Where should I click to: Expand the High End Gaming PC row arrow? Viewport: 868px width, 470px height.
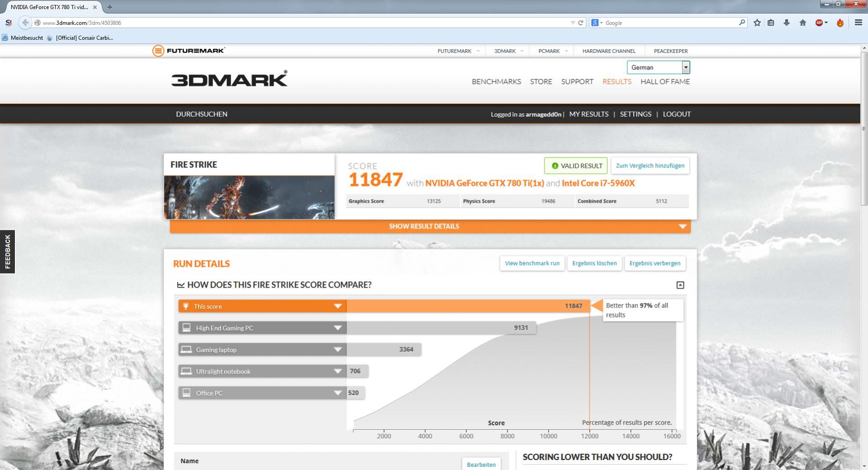coord(337,328)
